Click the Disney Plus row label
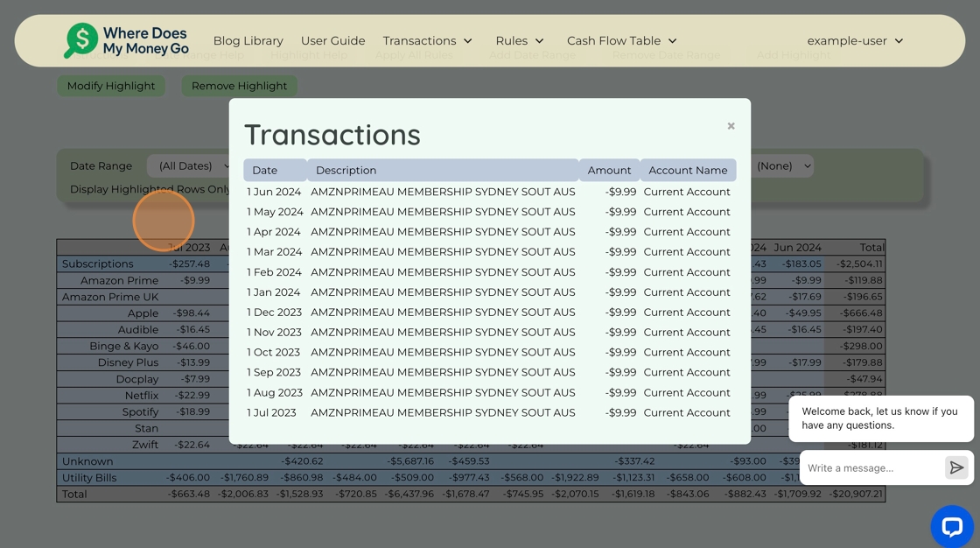The height and width of the screenshot is (548, 980). 128,362
